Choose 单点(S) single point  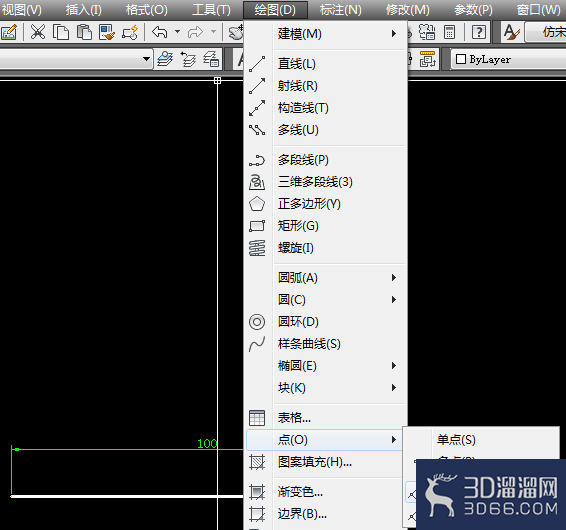tap(482, 440)
